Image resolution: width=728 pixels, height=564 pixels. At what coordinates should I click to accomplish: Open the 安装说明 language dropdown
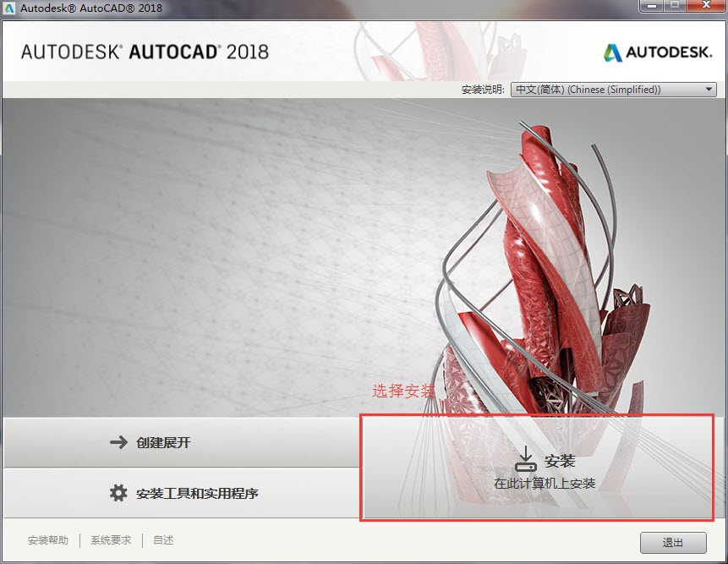coord(613,90)
